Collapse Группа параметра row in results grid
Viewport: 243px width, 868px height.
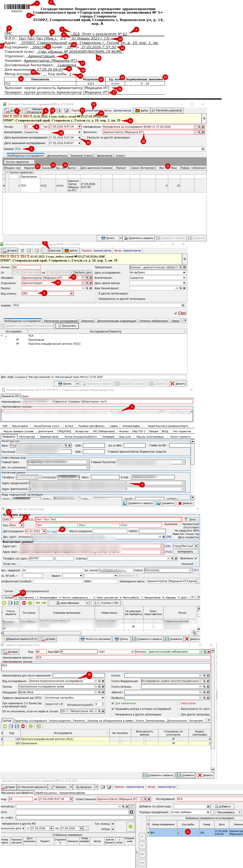click(7, 172)
